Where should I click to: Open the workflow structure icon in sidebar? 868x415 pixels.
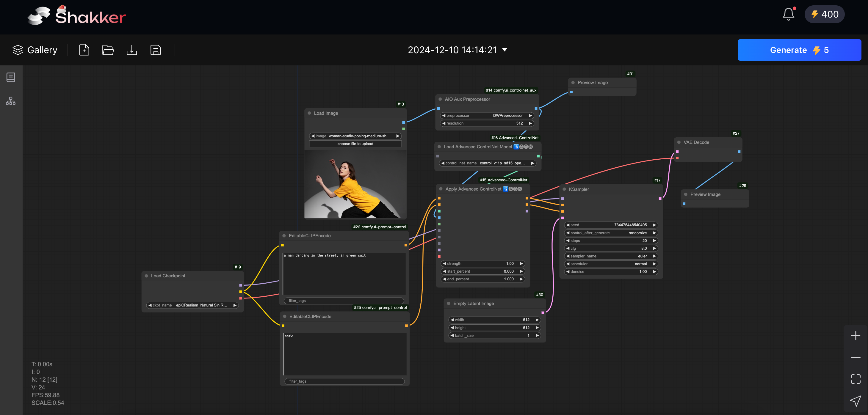pyautogui.click(x=11, y=101)
